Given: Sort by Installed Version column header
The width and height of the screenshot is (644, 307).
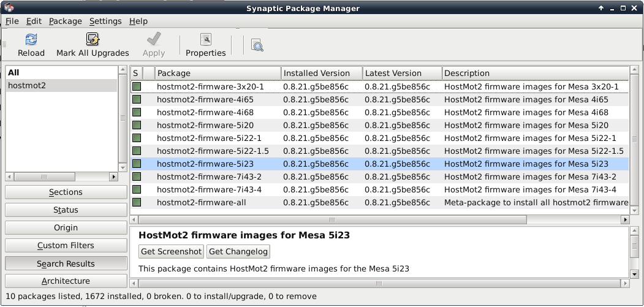Looking at the screenshot, I should pos(322,73).
